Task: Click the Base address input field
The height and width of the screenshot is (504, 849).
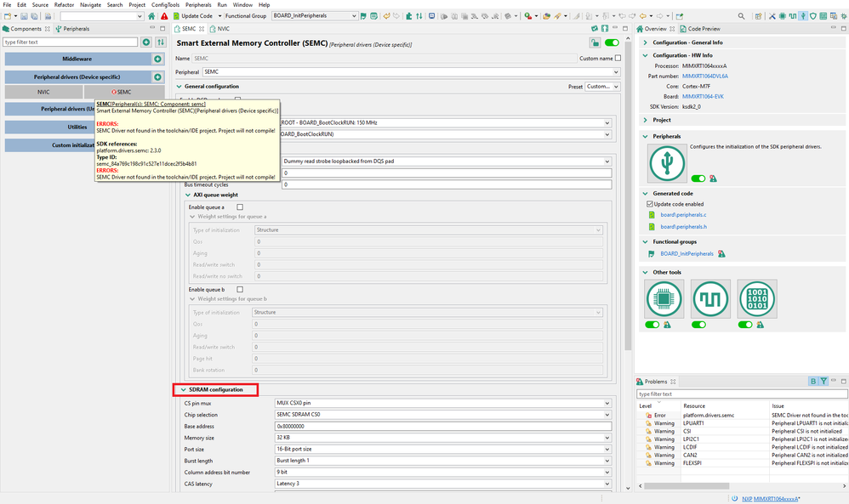Action: 443,427
